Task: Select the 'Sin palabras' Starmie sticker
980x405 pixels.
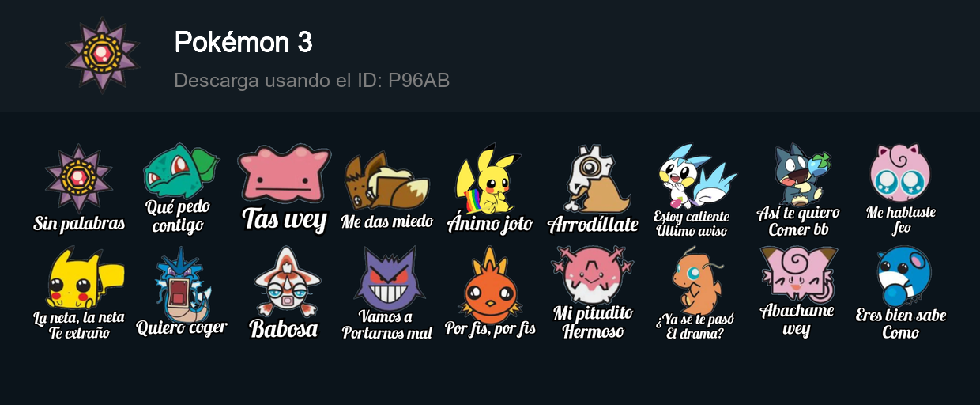Action: [x=79, y=189]
